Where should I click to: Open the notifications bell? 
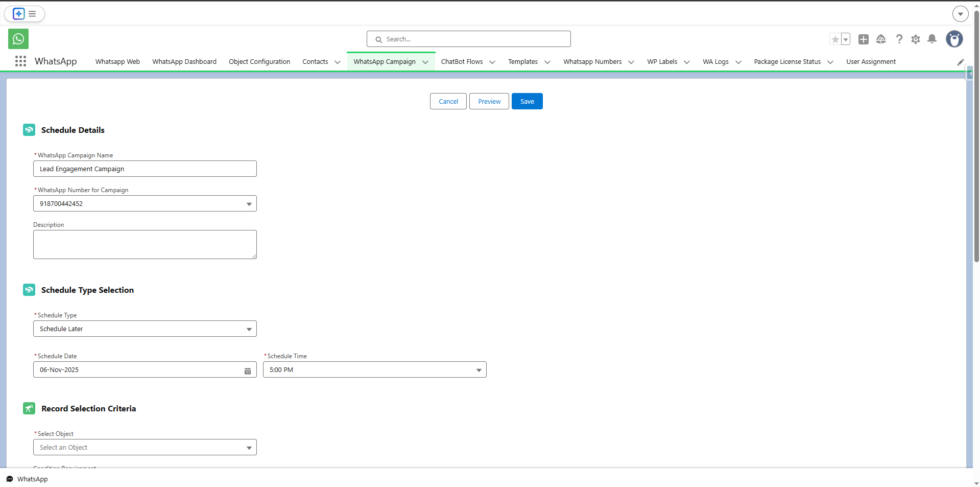click(x=932, y=39)
